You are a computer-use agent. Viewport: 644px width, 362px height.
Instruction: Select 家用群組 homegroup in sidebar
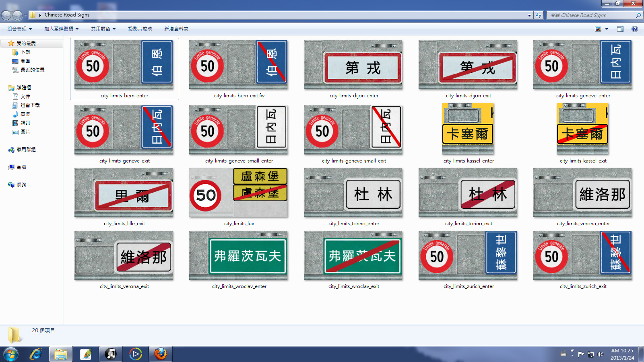click(26, 150)
